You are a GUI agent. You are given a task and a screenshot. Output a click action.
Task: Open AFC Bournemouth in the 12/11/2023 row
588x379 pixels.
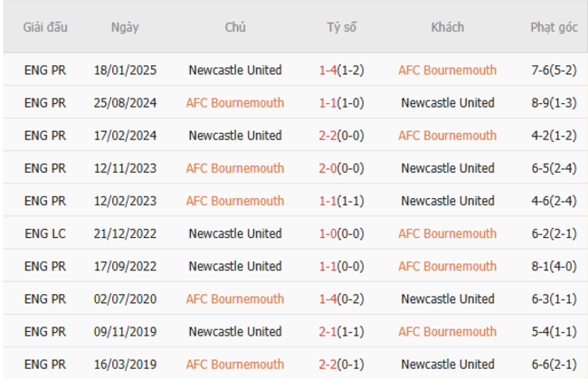click(x=235, y=168)
